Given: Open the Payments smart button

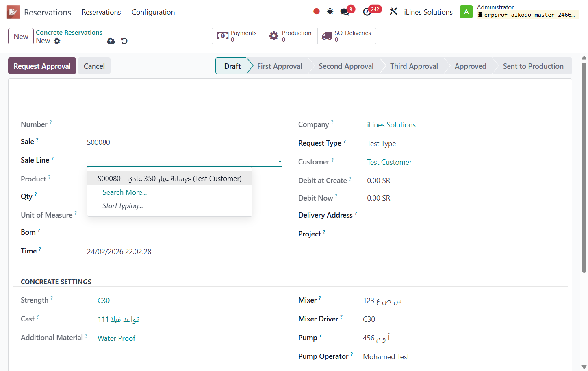Looking at the screenshot, I should point(238,36).
